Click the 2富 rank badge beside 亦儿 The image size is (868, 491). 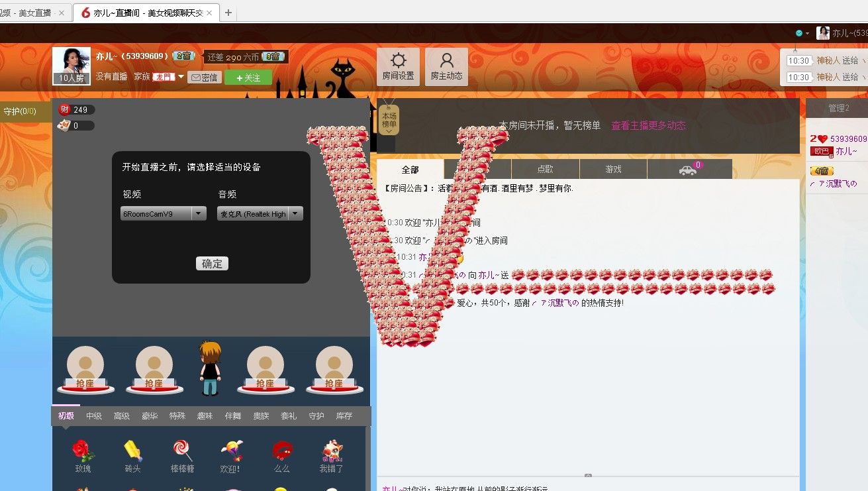point(183,56)
